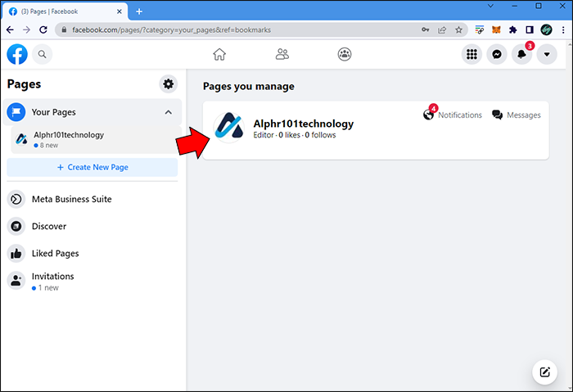Screen dimensions: 573x392
Task: Click the new message compose icon
Action: coord(544,372)
